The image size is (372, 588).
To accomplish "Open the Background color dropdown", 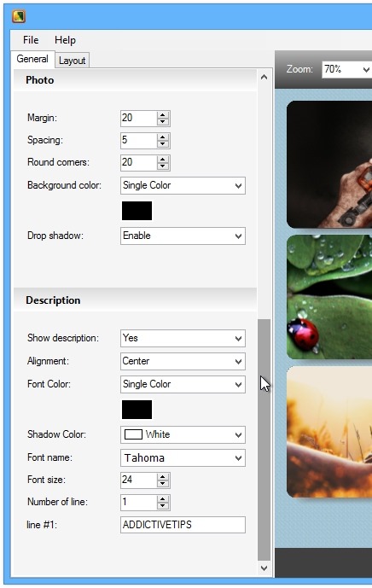I will [x=183, y=186].
